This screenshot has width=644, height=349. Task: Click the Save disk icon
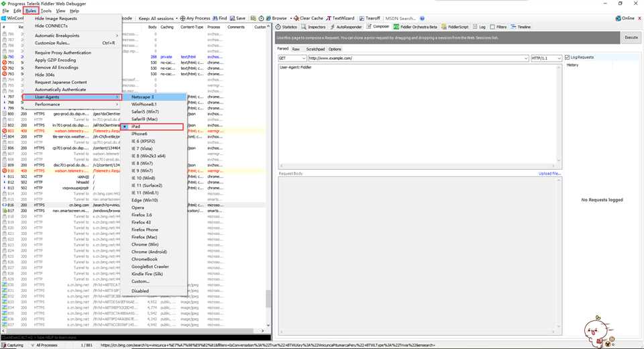(x=232, y=18)
